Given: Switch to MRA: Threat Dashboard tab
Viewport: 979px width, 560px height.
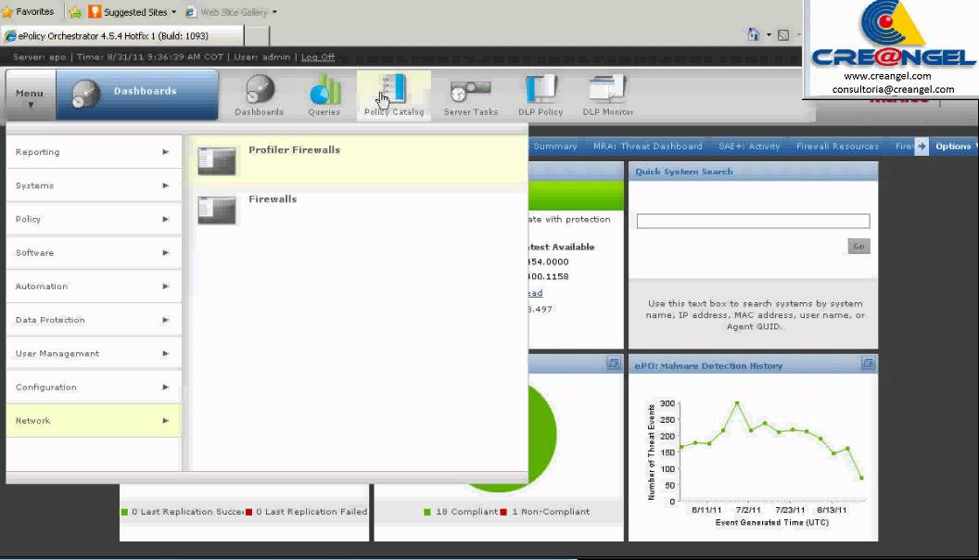Looking at the screenshot, I should point(647,146).
